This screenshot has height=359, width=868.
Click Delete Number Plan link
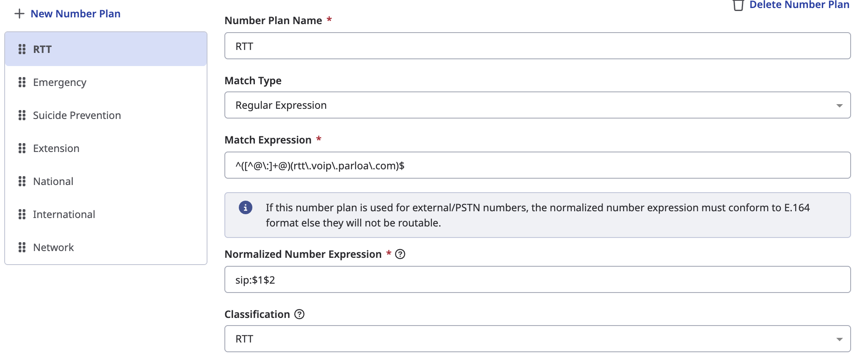799,5
